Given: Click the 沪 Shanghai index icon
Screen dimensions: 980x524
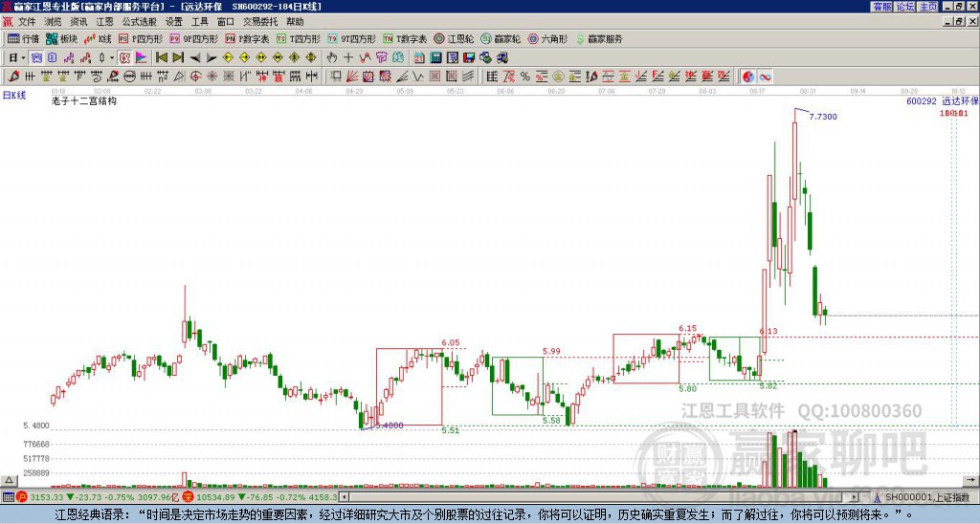Looking at the screenshot, I should click(x=23, y=497).
